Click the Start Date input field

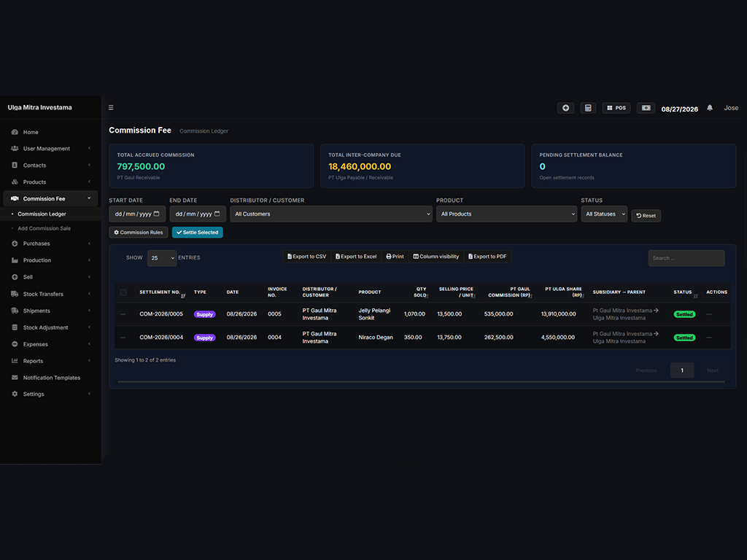point(137,214)
